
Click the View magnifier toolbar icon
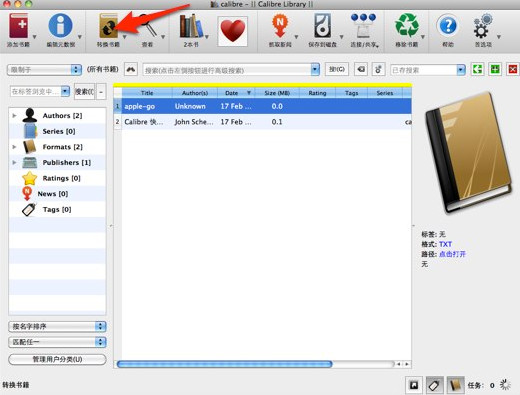coord(148,26)
